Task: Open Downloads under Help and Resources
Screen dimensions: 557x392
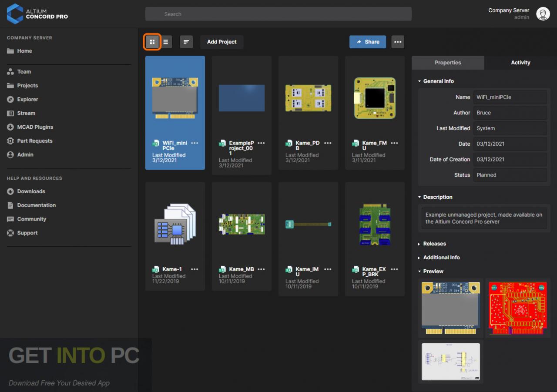Action: pos(26,191)
